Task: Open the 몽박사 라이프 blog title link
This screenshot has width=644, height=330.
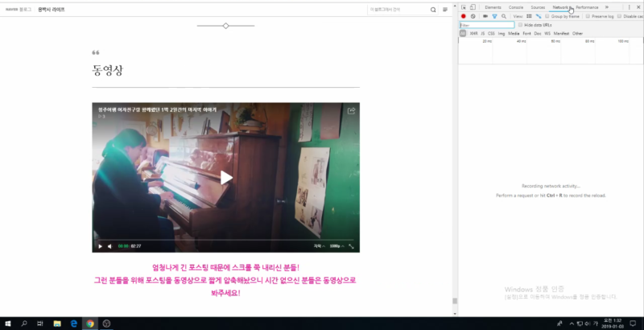Action: (x=52, y=10)
